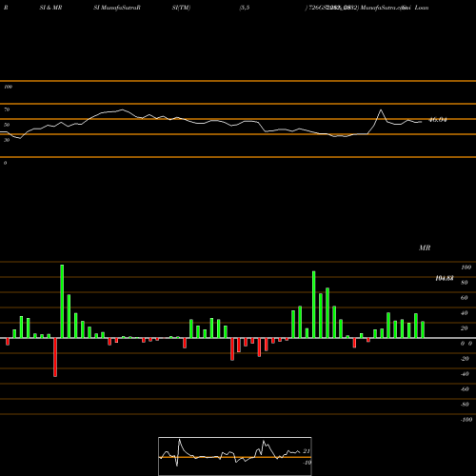Click the 'Loan' text in header

pyautogui.click(x=422, y=8)
